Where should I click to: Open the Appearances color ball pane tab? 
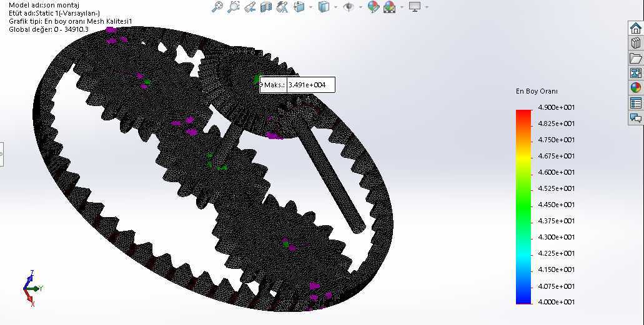pyautogui.click(x=635, y=88)
